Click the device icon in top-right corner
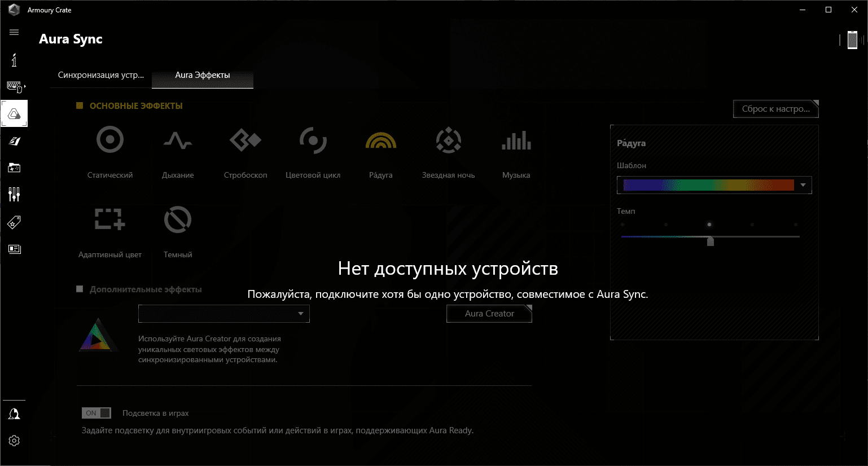 click(852, 40)
